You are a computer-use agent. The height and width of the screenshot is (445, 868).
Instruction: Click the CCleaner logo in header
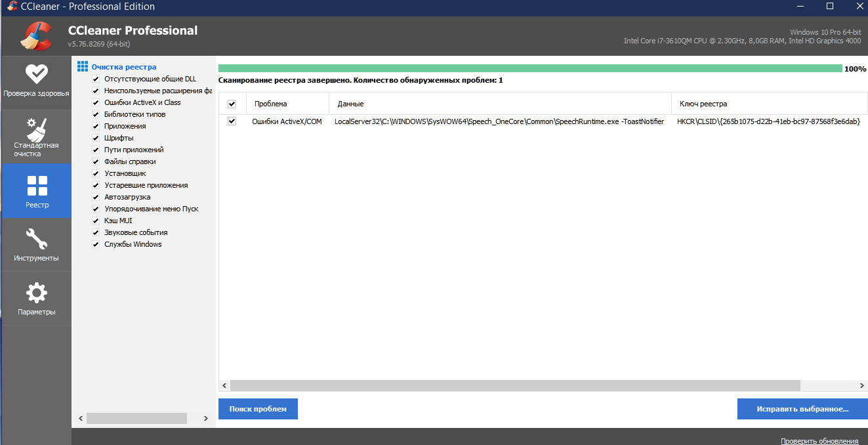(x=35, y=35)
